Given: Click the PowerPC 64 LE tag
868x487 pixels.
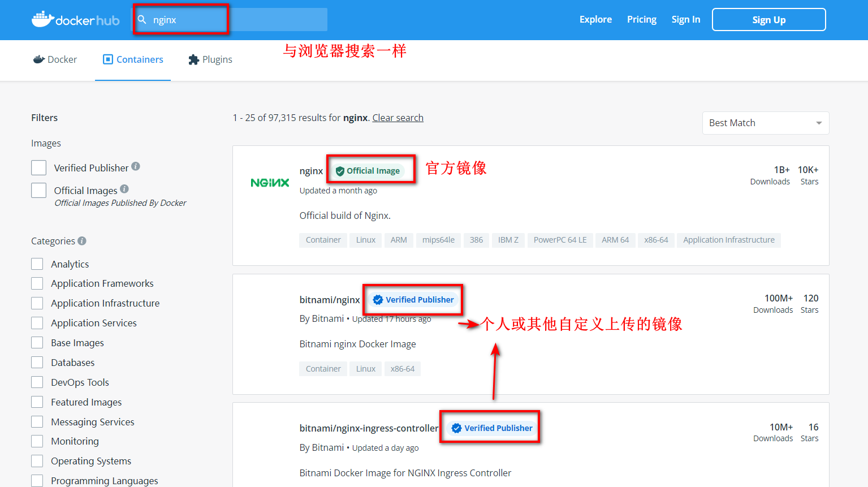Looking at the screenshot, I should pos(560,240).
